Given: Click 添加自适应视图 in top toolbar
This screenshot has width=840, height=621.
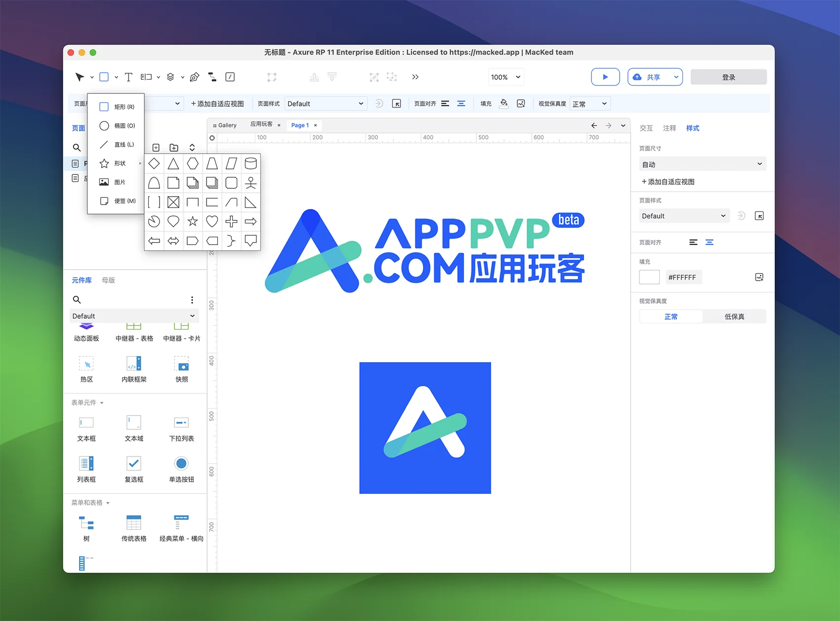Looking at the screenshot, I should (x=217, y=104).
